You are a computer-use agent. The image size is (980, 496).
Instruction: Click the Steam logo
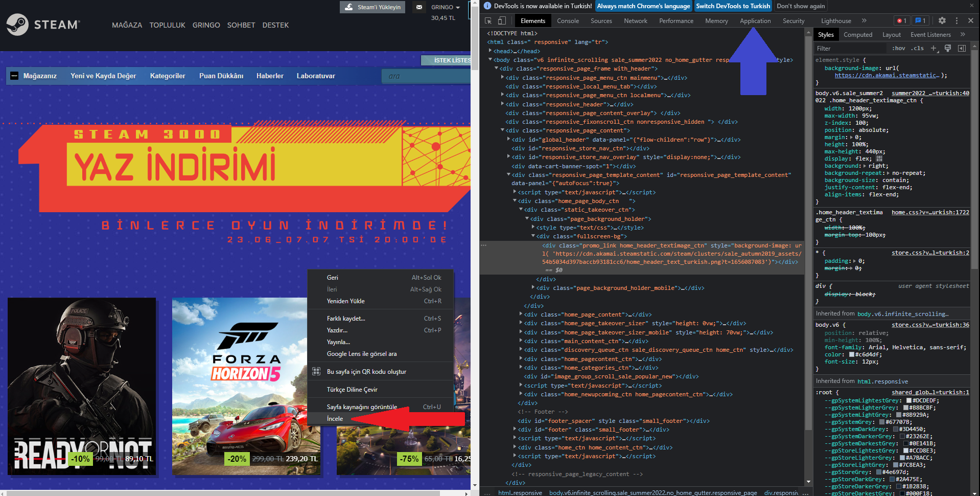point(43,24)
